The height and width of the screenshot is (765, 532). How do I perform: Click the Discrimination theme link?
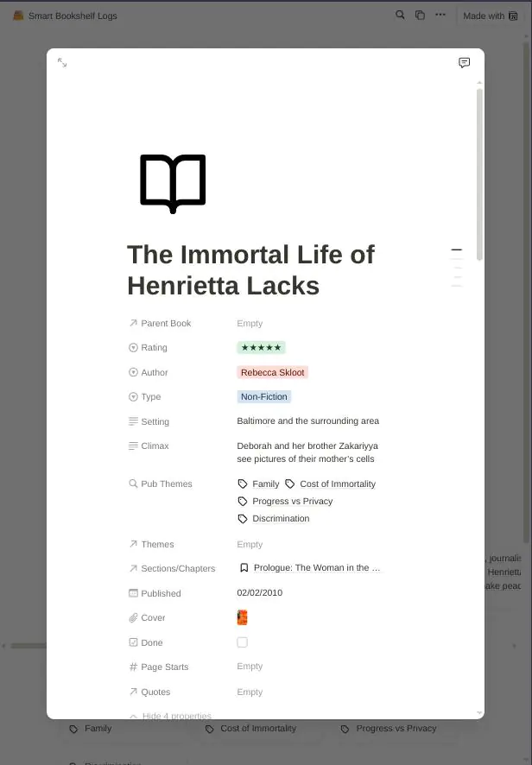click(281, 519)
